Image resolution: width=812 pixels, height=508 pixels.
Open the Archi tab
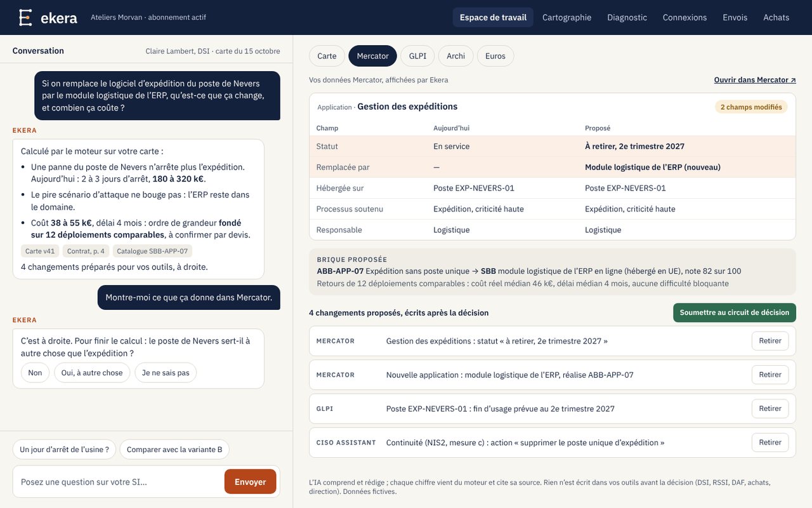455,56
